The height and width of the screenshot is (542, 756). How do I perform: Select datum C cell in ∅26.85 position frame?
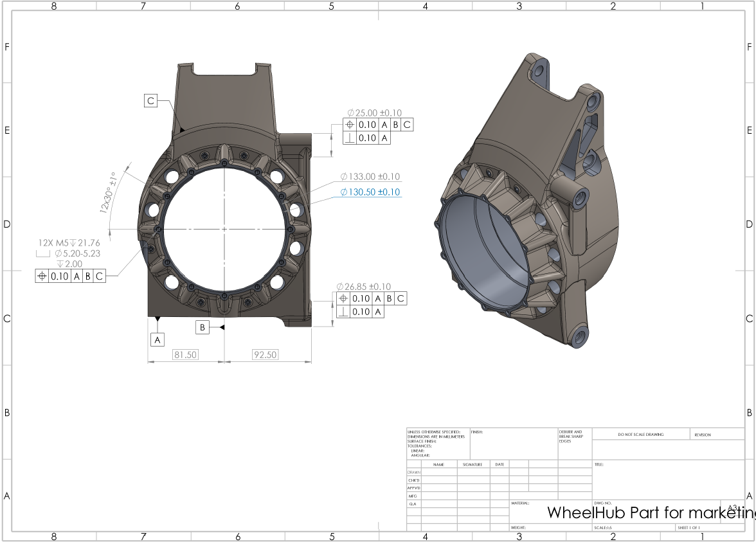pyautogui.click(x=401, y=298)
